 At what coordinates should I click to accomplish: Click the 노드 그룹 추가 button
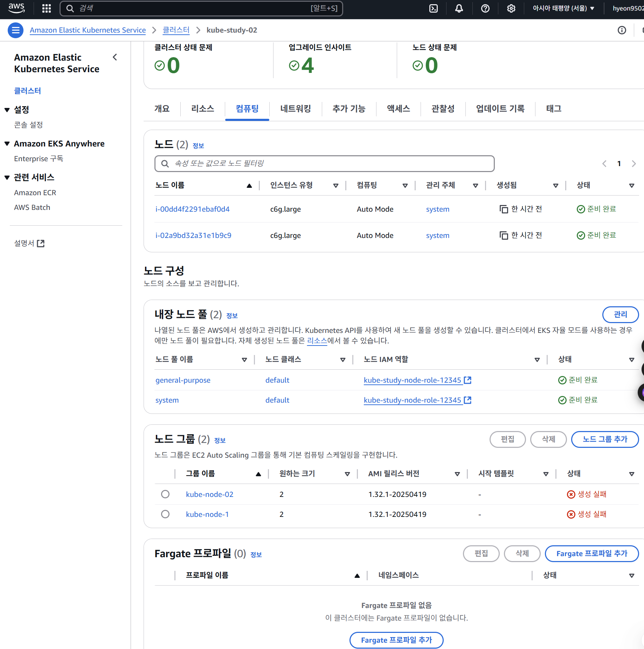(x=605, y=439)
